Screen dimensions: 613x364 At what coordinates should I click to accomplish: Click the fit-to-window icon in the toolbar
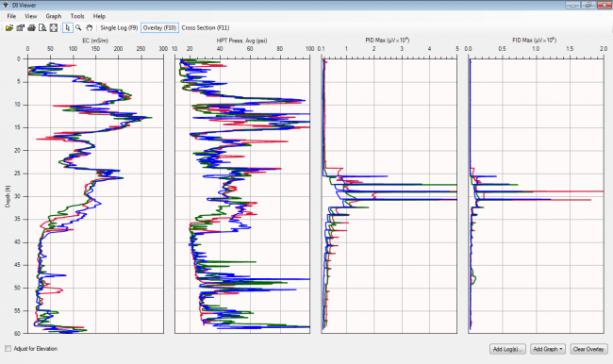click(54, 27)
